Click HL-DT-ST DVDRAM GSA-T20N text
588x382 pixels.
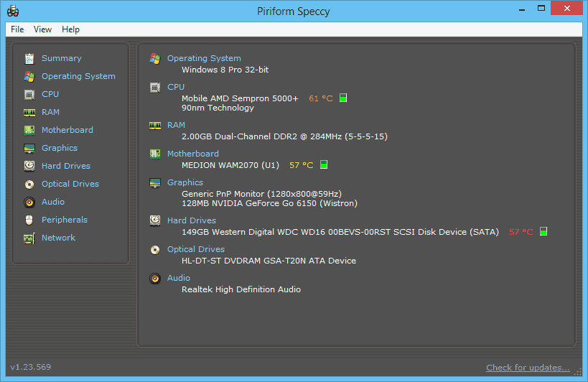pos(269,261)
